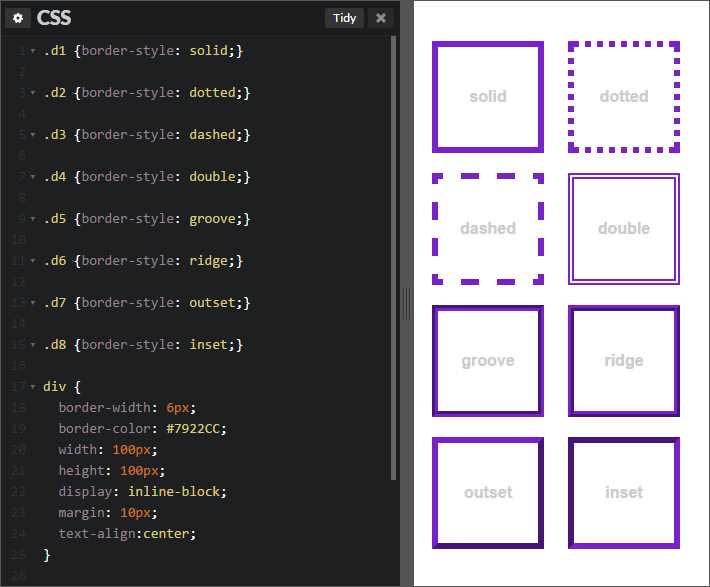Click the ridge border preview box

[x=624, y=361]
